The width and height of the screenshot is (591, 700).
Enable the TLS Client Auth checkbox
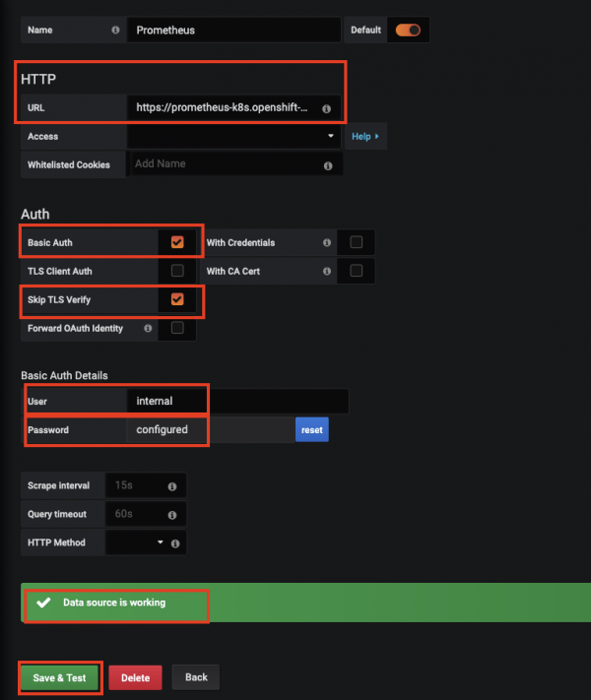click(x=177, y=271)
